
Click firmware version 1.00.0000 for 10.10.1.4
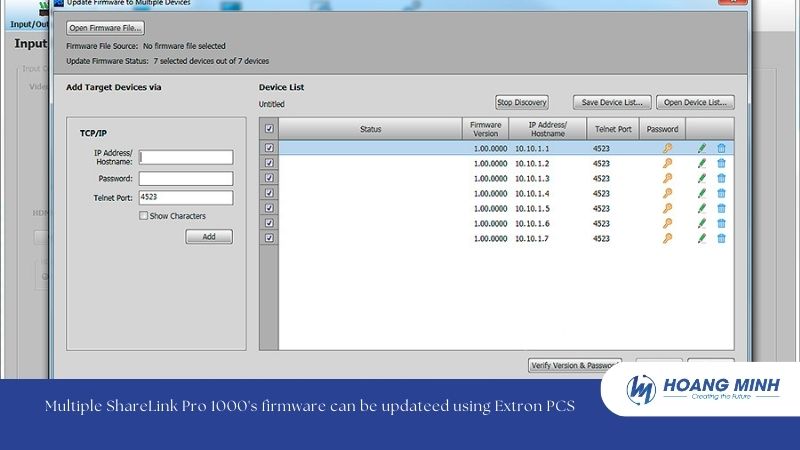(490, 194)
